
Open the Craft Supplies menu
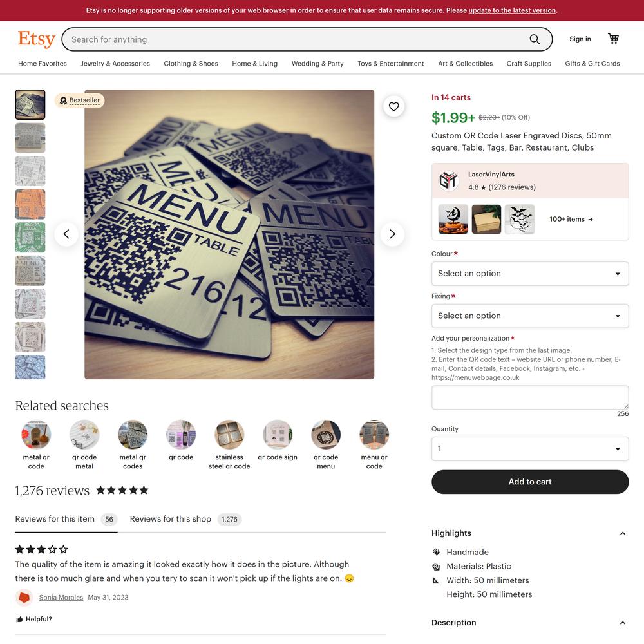(529, 64)
